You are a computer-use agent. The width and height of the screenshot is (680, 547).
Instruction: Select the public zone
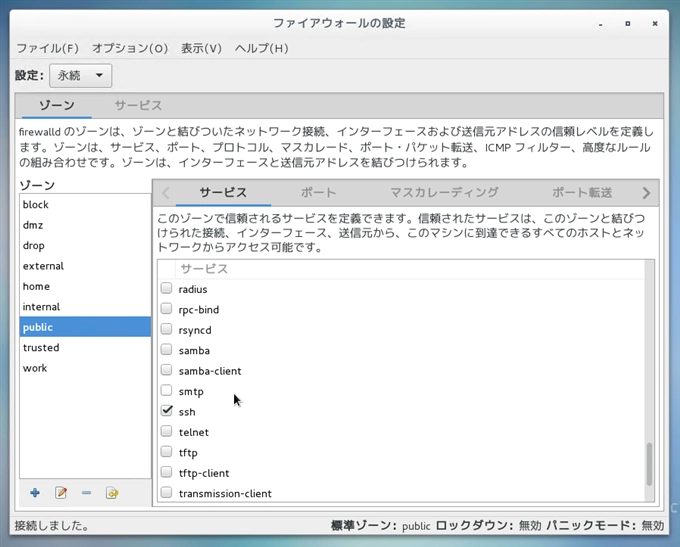coord(85,327)
